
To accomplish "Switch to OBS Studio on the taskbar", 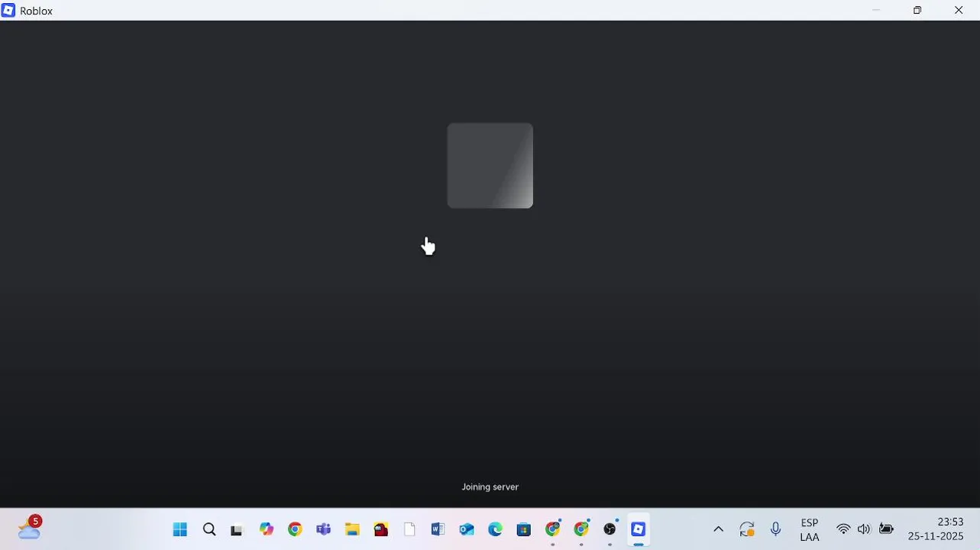I will 610,529.
